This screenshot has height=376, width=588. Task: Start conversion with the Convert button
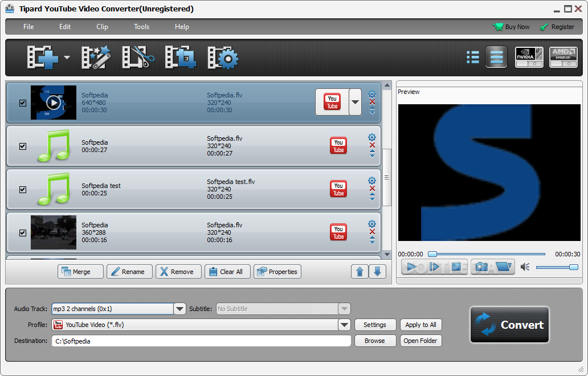pos(509,325)
